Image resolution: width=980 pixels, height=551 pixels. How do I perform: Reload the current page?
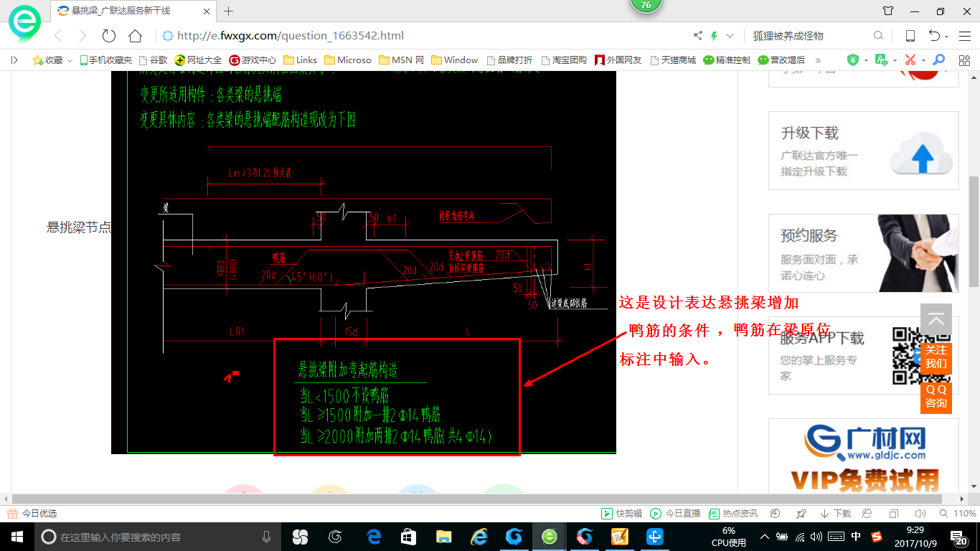(x=109, y=36)
